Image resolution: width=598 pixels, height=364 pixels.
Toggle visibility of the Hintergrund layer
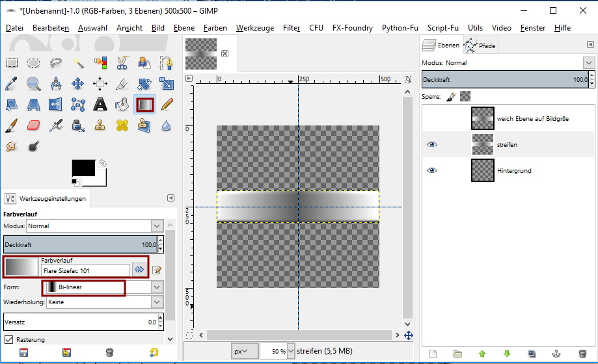[431, 170]
